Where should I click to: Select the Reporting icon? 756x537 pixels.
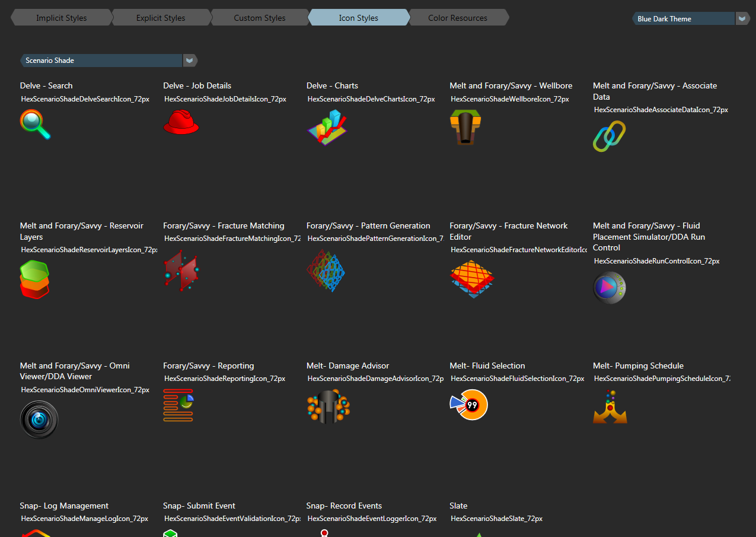(x=179, y=405)
